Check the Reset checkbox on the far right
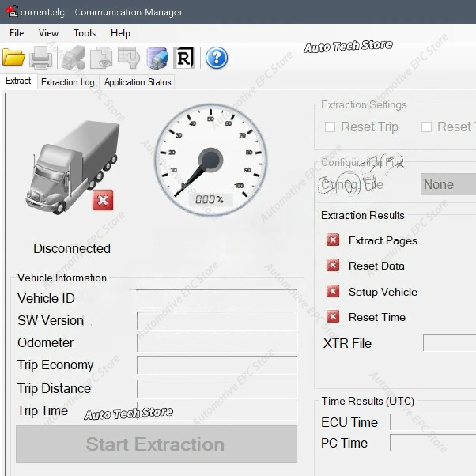Image resolution: width=476 pixels, height=476 pixels. tap(427, 127)
